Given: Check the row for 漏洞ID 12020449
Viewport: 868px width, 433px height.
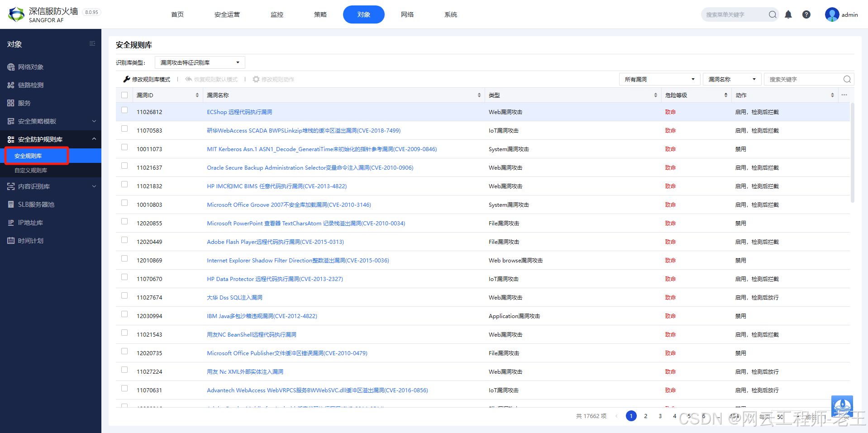Looking at the screenshot, I should [124, 240].
